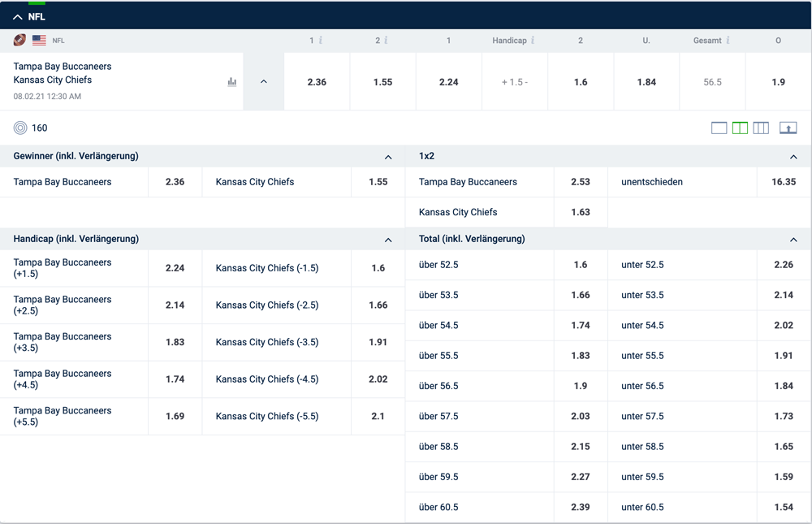Collapse Handicap (inkl. Verlängerung) section

388,240
